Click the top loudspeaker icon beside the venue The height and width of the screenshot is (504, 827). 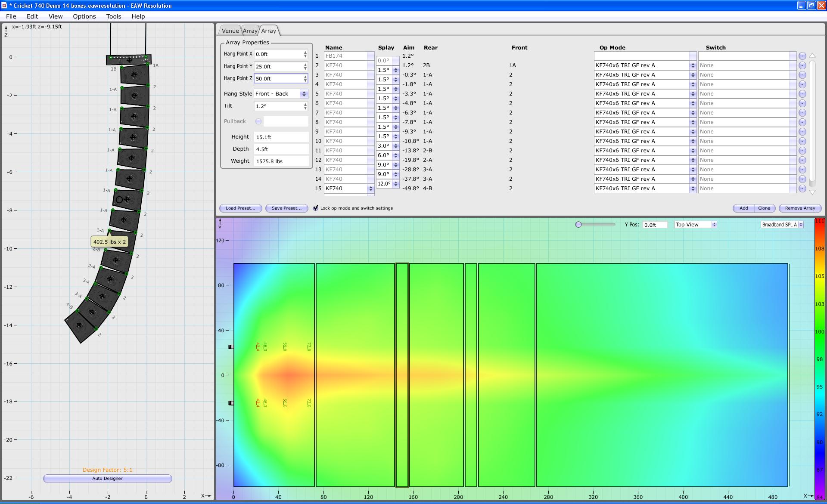click(231, 347)
